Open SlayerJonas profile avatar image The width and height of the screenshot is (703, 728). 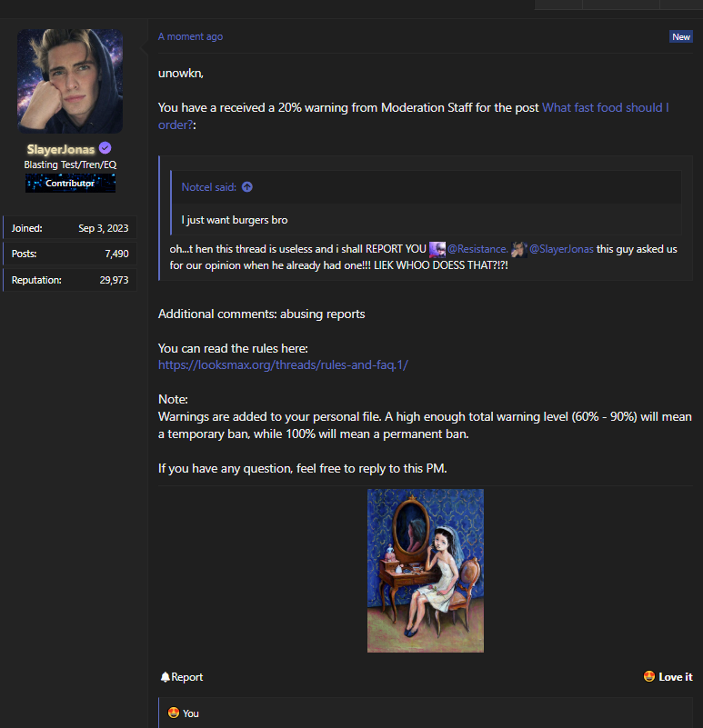pyautogui.click(x=70, y=81)
